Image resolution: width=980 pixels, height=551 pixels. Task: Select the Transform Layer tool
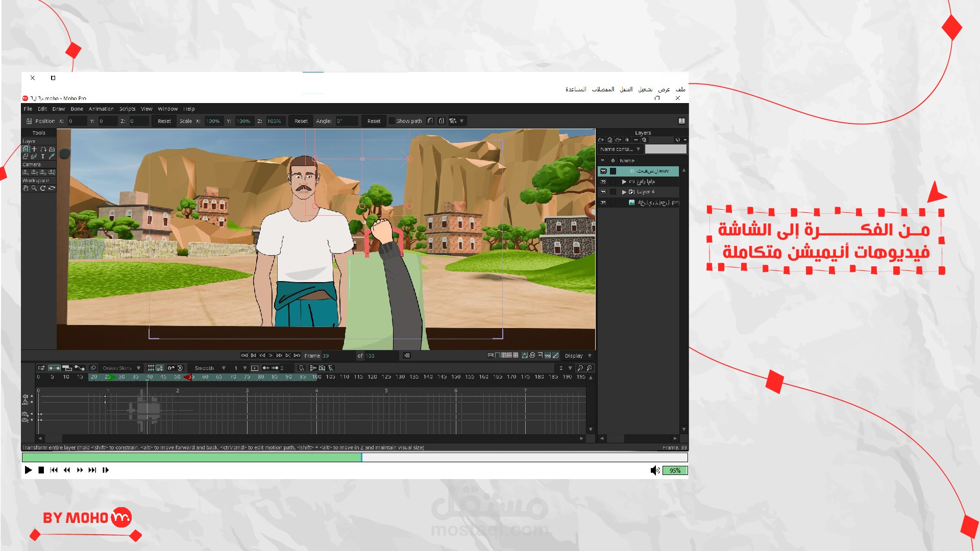pyautogui.click(x=26, y=149)
